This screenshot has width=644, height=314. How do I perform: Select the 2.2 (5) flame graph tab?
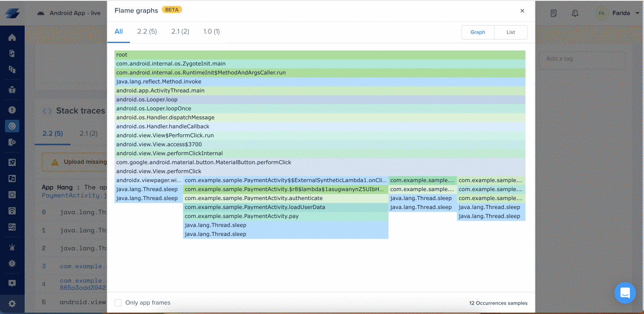147,31
